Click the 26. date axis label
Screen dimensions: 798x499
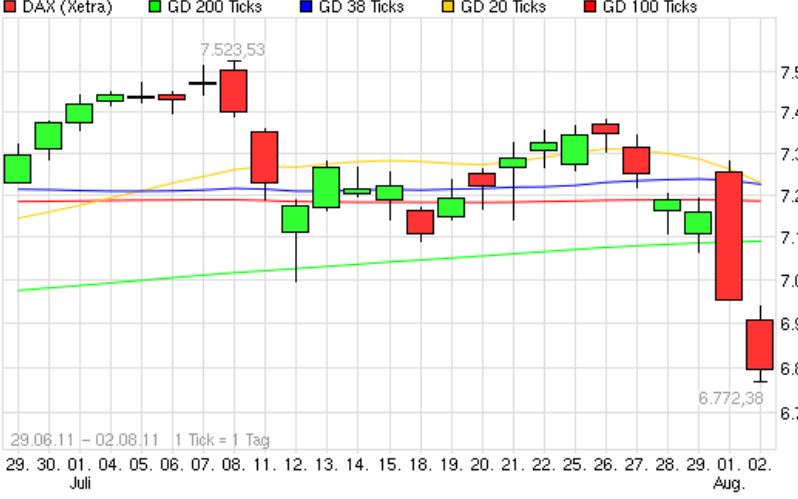(606, 464)
